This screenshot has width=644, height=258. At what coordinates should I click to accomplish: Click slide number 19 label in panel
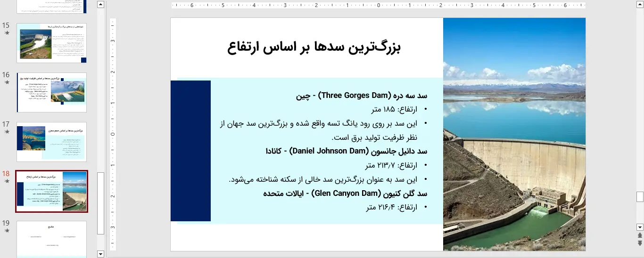point(6,223)
